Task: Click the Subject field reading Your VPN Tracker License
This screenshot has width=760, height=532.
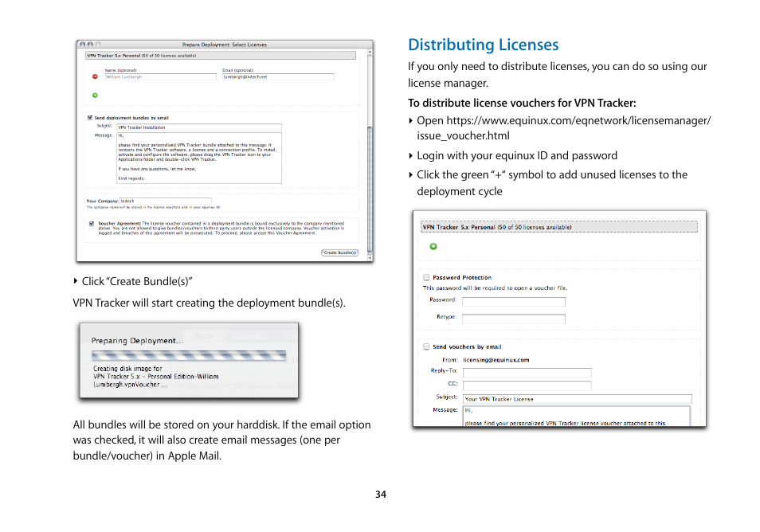Action: pyautogui.click(x=578, y=399)
